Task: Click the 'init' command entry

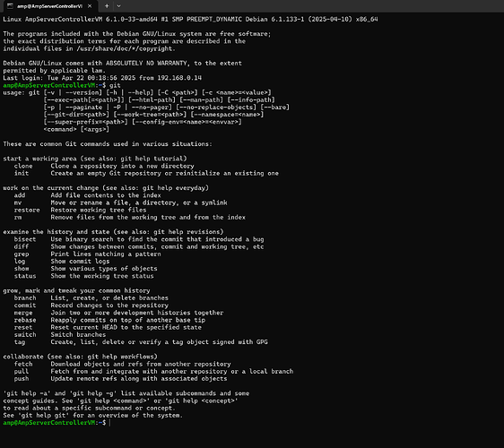Action: tap(22, 174)
